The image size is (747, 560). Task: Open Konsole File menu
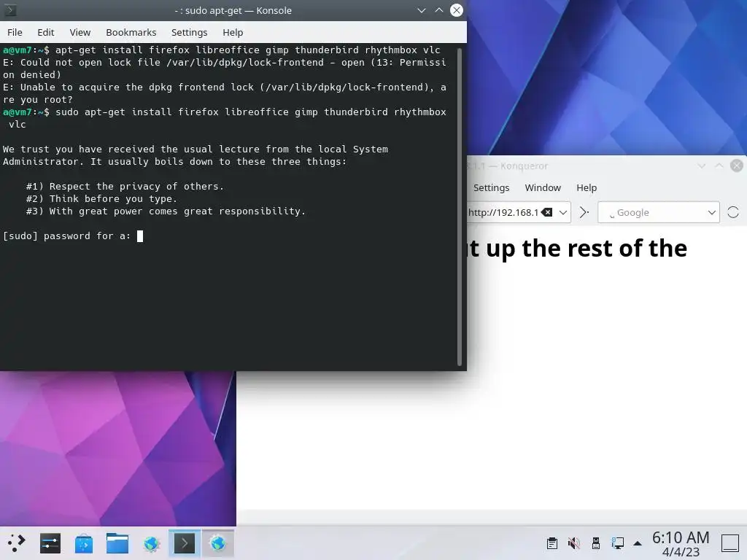pyautogui.click(x=15, y=32)
